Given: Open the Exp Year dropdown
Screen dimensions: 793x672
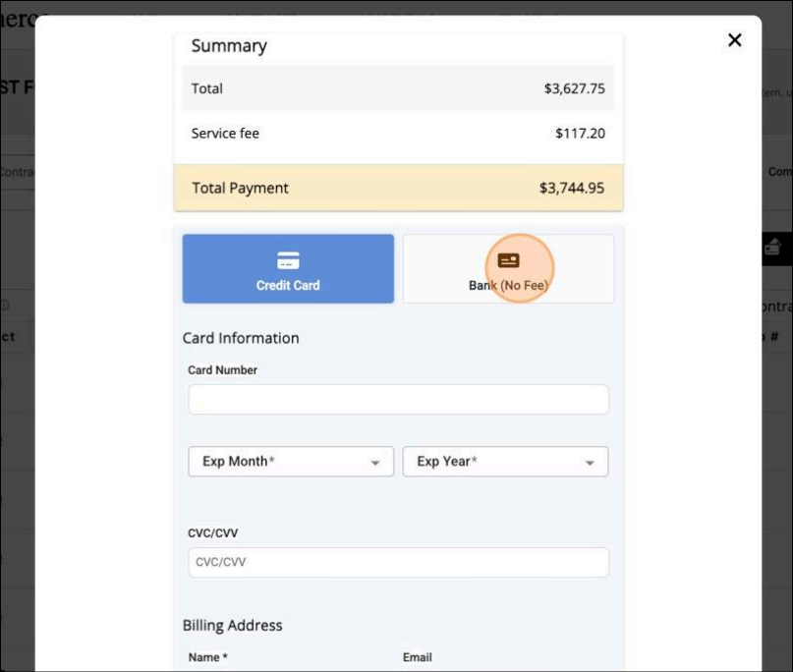Looking at the screenshot, I should click(504, 462).
